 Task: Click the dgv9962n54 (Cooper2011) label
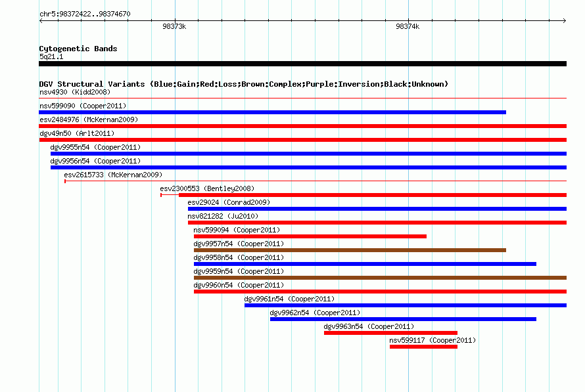[x=315, y=313]
